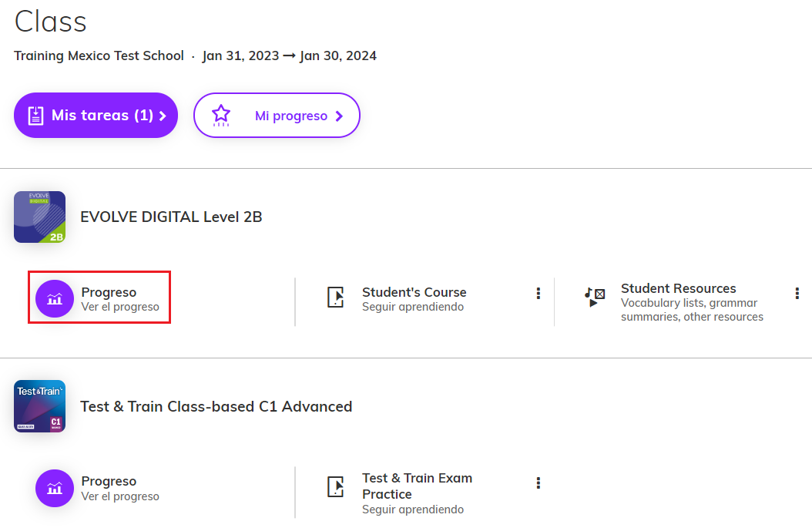Open the Student Resources three-dot menu
Screen dimensions: 812x528
click(x=797, y=293)
